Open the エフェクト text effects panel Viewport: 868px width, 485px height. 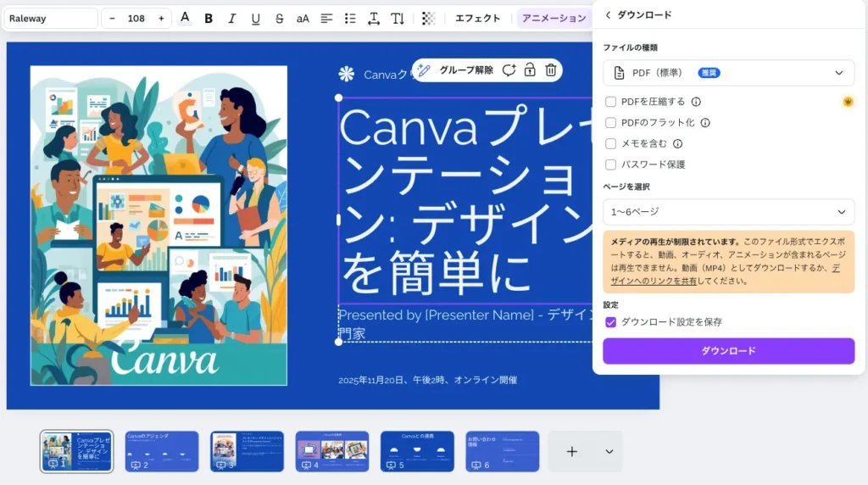[477, 19]
